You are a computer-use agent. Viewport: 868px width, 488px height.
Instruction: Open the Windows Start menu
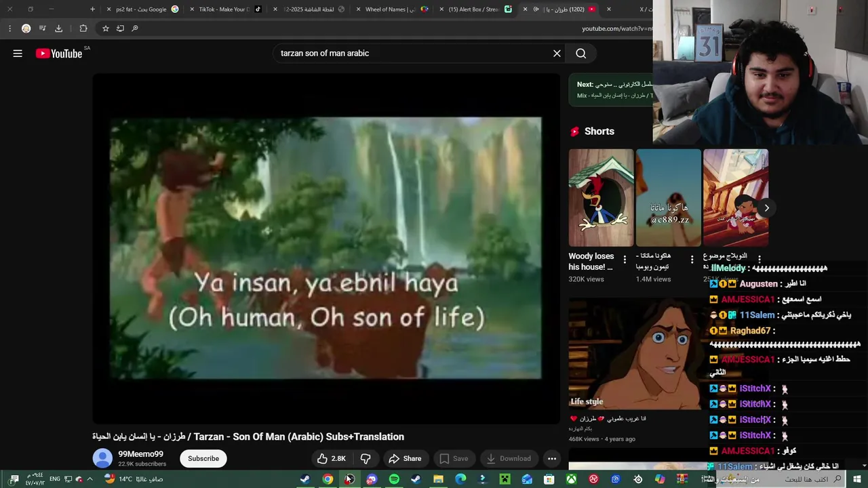(857, 479)
